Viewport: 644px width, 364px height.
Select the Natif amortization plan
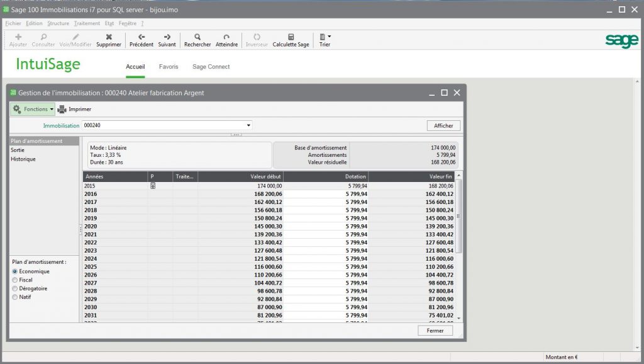click(15, 297)
